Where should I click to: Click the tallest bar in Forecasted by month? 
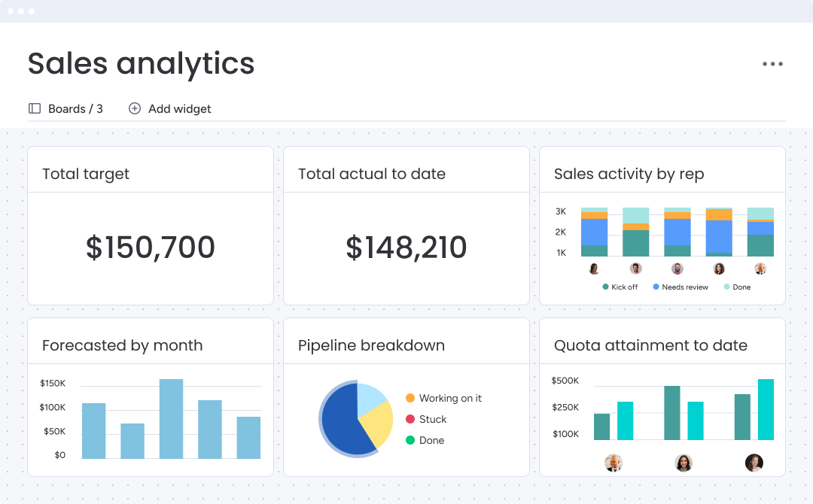point(171,418)
